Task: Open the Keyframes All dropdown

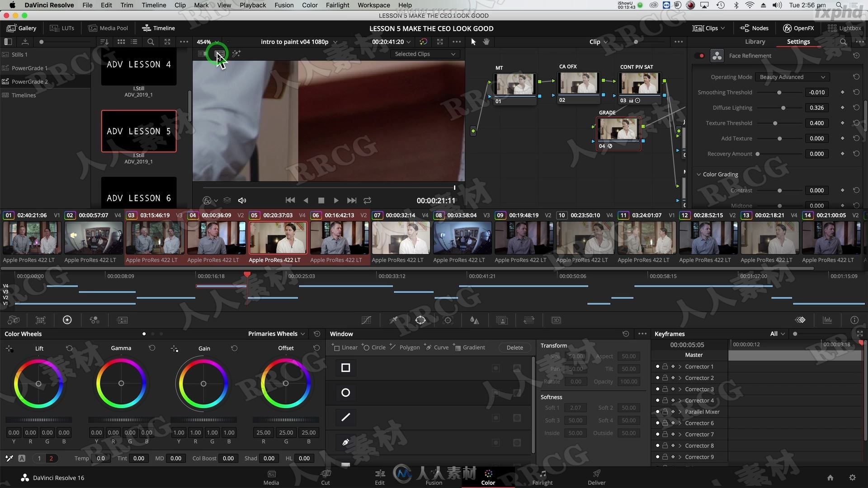Action: 778,334
